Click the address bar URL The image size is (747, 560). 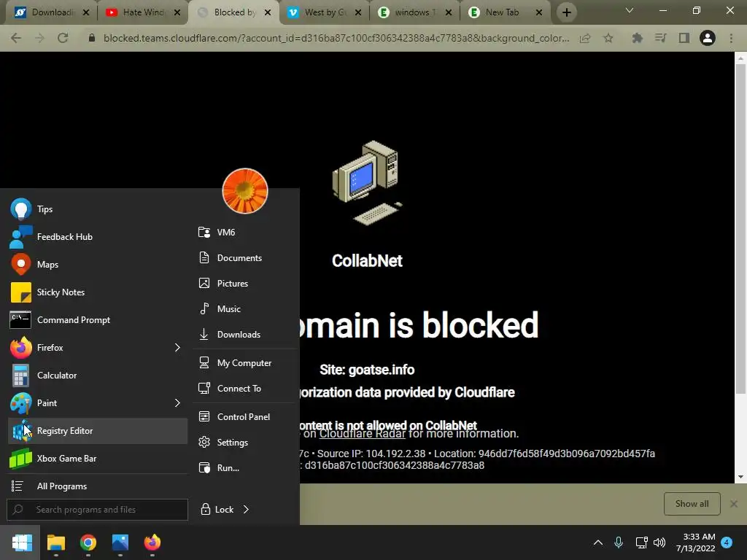click(x=336, y=38)
